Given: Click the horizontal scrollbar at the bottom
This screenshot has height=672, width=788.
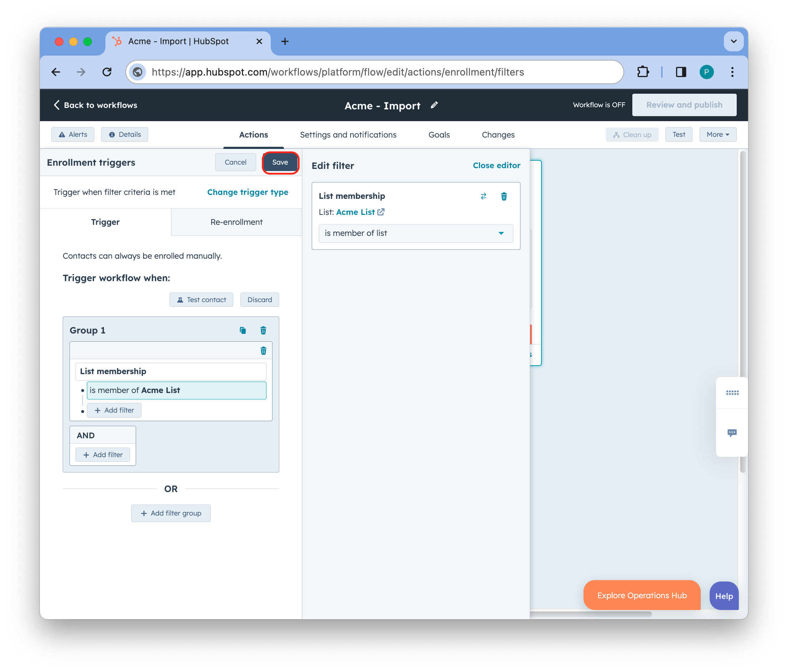Looking at the screenshot, I should tap(591, 614).
